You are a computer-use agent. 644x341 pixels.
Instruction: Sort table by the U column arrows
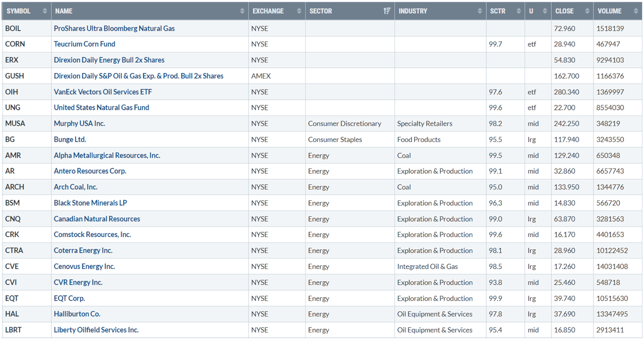[x=545, y=11]
